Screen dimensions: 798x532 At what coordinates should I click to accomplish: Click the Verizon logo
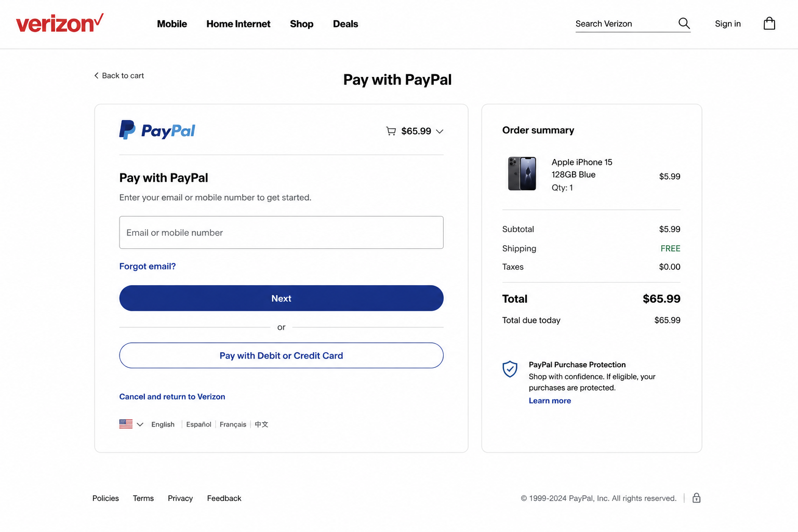(x=60, y=23)
